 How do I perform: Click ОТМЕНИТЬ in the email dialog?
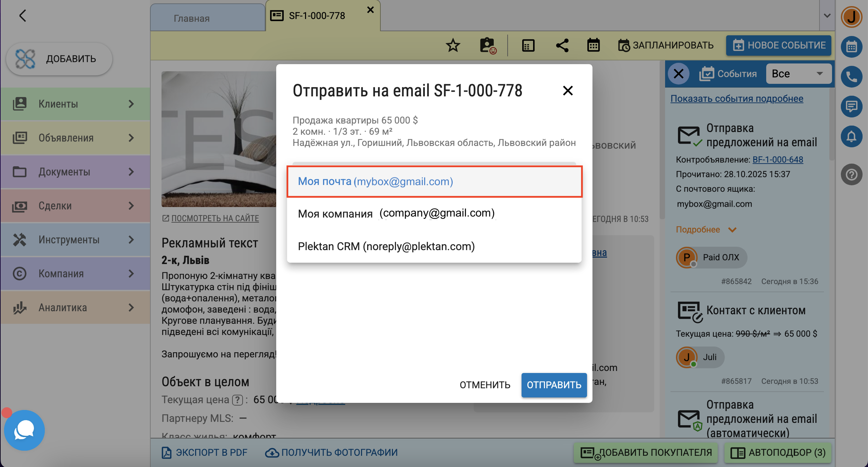point(485,385)
